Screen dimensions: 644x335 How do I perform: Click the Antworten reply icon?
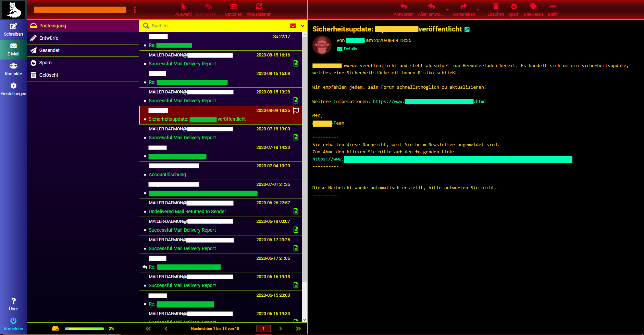click(404, 7)
